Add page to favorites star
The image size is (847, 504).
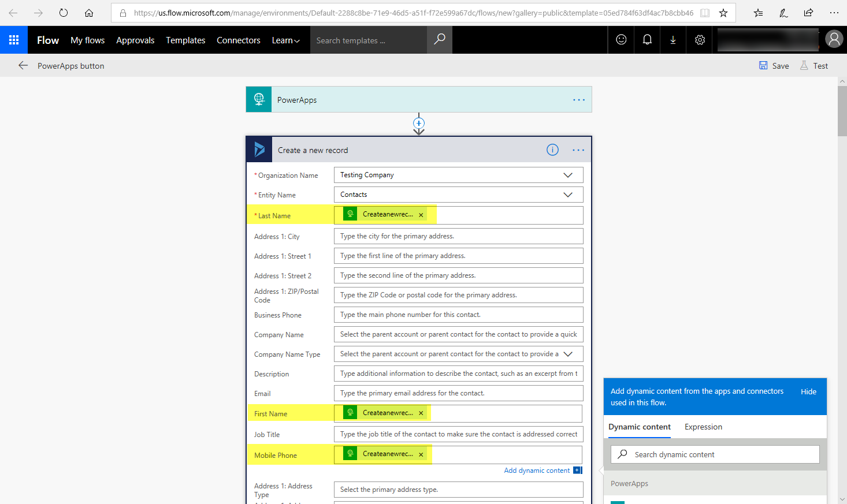pos(723,13)
